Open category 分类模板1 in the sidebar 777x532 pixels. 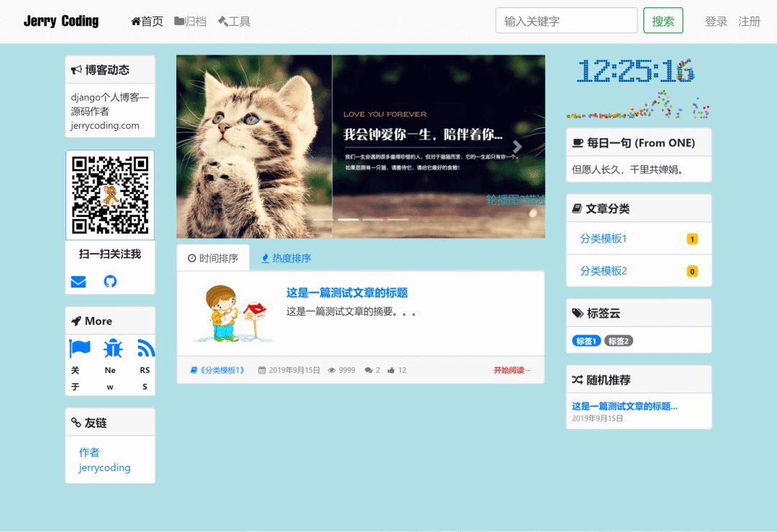(603, 238)
